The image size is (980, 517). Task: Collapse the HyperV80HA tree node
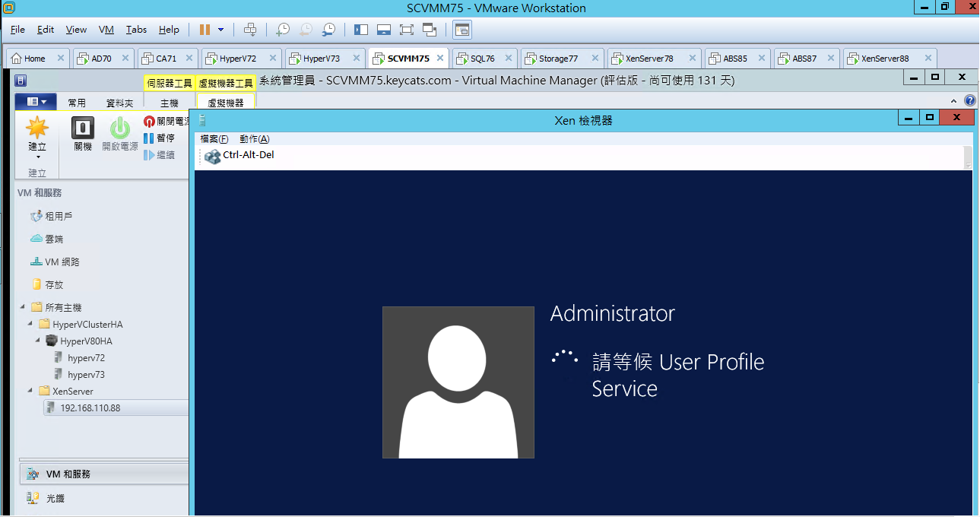39,341
